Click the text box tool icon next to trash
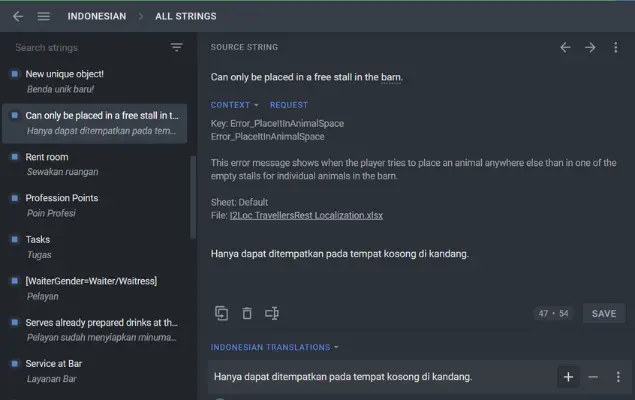 272,313
